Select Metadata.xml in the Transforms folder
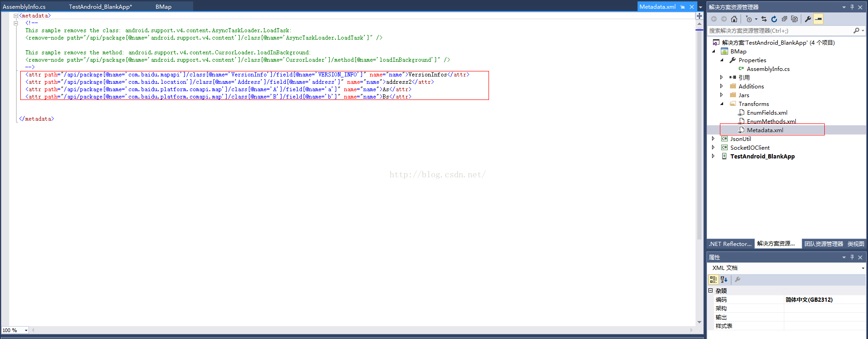This screenshot has width=868, height=339. point(765,130)
